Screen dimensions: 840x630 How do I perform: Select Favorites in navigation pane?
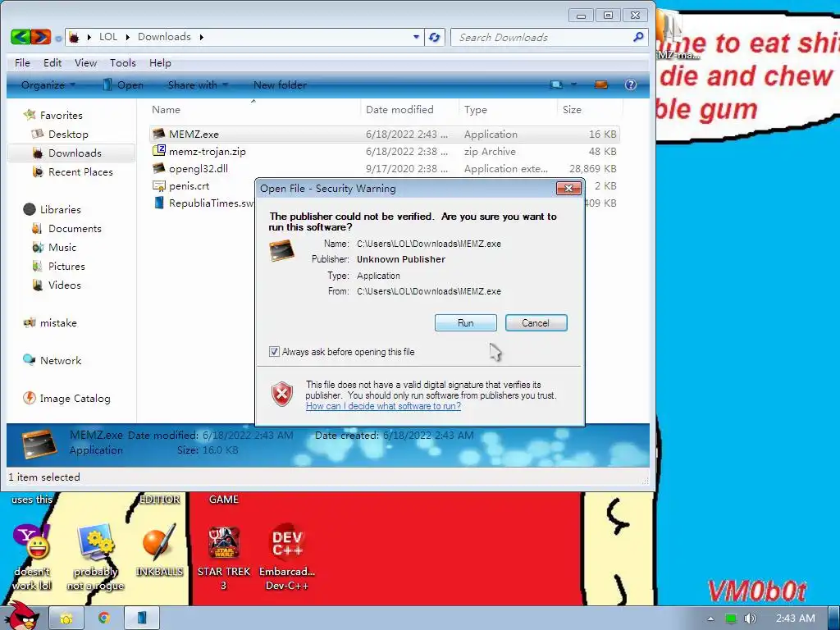click(x=61, y=115)
